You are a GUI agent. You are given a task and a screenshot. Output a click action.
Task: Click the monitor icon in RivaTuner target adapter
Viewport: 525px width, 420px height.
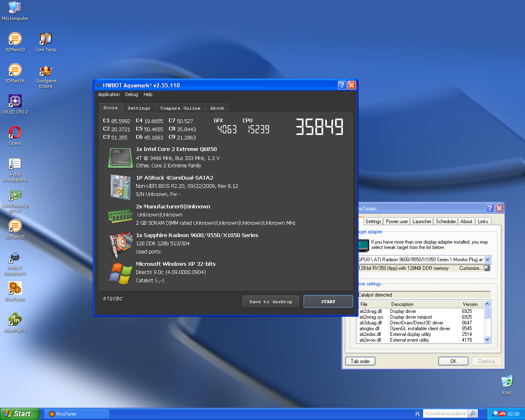click(363, 245)
